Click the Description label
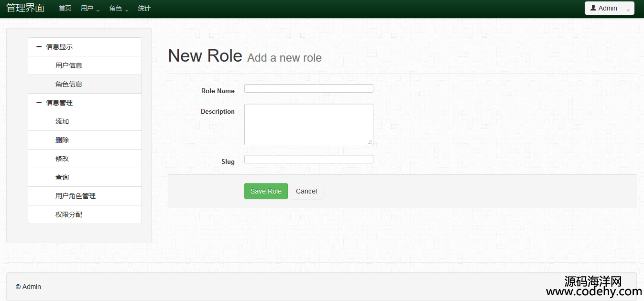Screen dimensions: 644x301 [x=218, y=111]
